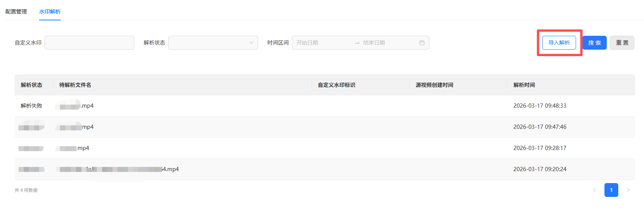This screenshot has width=644, height=210.
Task: Expand the 解析状态 dropdown
Action: coord(213,43)
